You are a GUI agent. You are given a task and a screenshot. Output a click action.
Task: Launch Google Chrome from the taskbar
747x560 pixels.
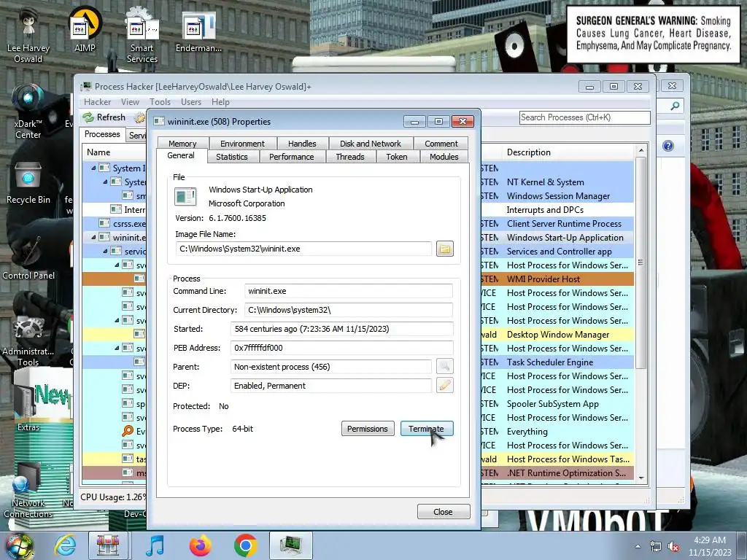(245, 545)
